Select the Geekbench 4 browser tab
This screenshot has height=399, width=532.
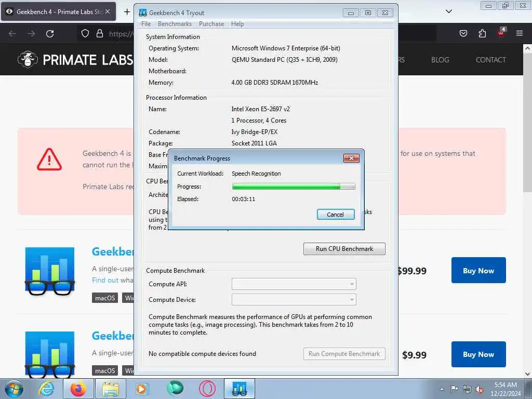coord(58,11)
